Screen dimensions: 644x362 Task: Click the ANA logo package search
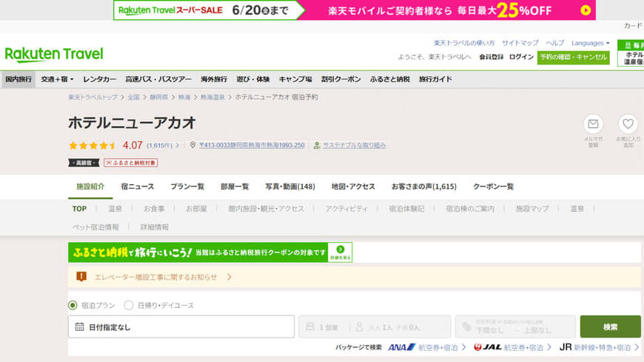pos(402,347)
